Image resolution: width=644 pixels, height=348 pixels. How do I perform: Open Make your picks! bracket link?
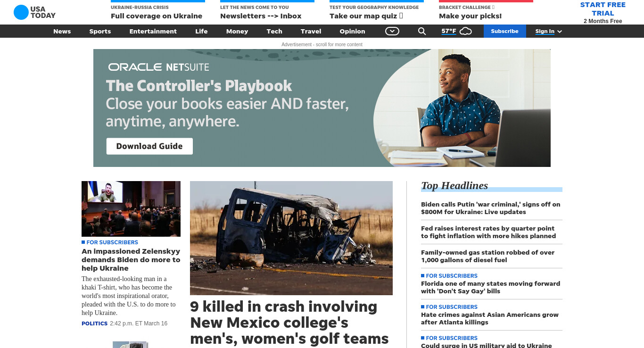tap(470, 16)
